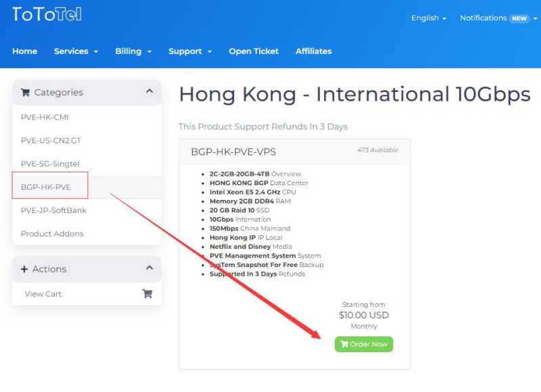541x392 pixels.
Task: Click the BGP-HK-PVE-VPS product title
Action: (x=233, y=152)
